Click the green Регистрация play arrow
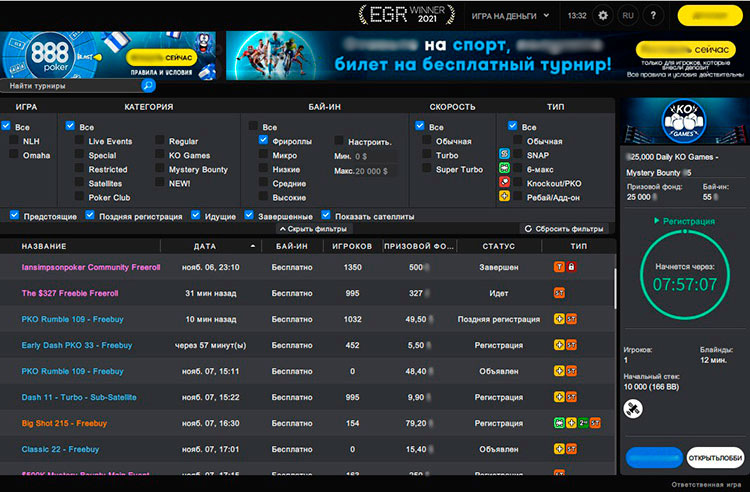This screenshot has width=750, height=492. point(657,220)
